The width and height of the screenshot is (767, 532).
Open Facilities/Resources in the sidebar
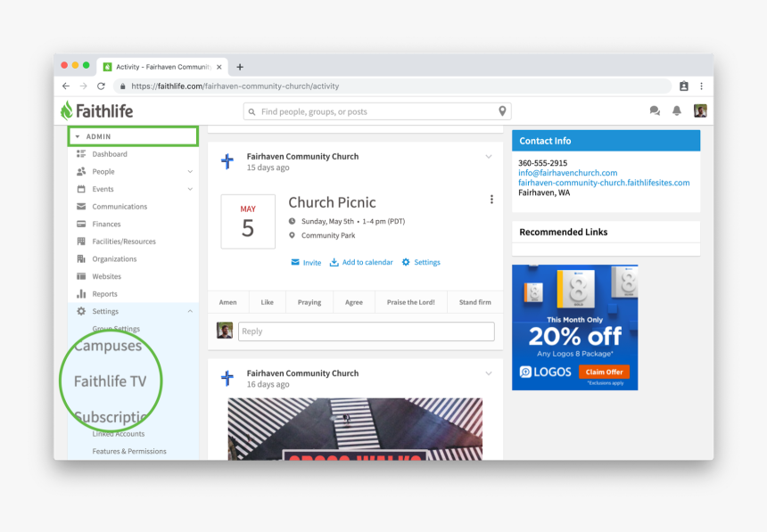coord(124,241)
